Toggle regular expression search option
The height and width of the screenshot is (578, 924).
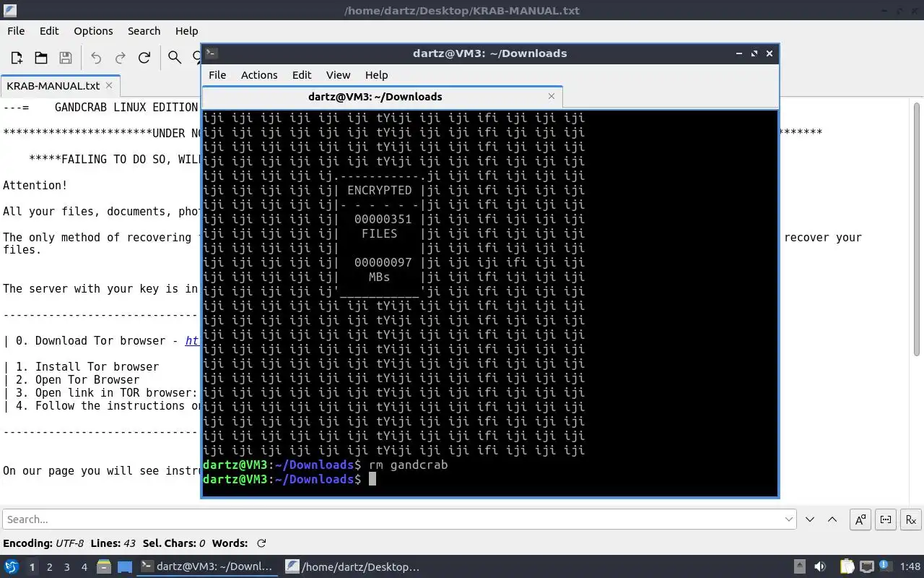click(911, 519)
